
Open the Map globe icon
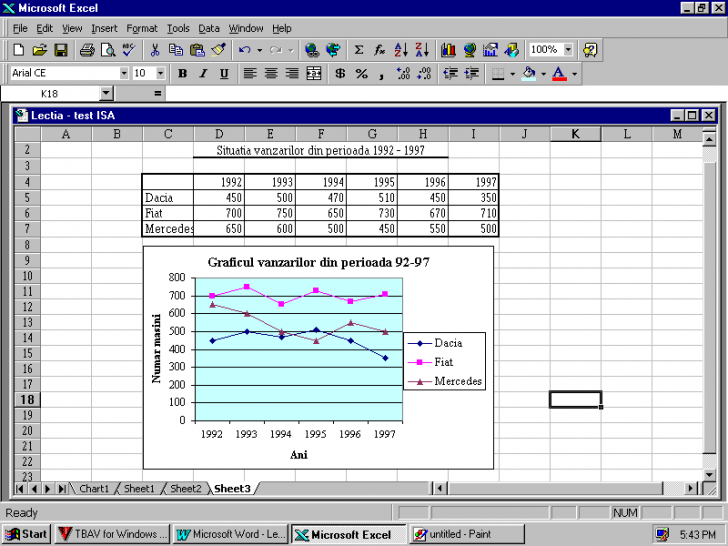click(469, 50)
